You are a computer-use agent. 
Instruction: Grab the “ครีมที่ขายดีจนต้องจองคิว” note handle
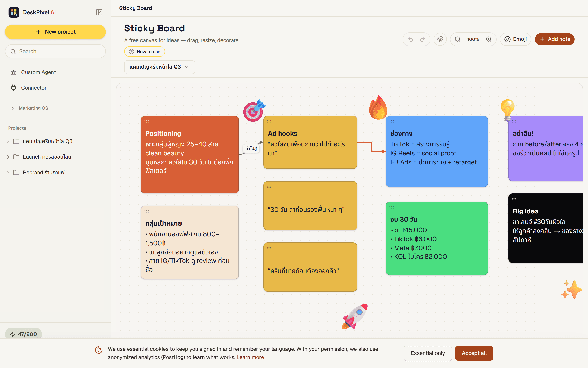pyautogui.click(x=269, y=248)
